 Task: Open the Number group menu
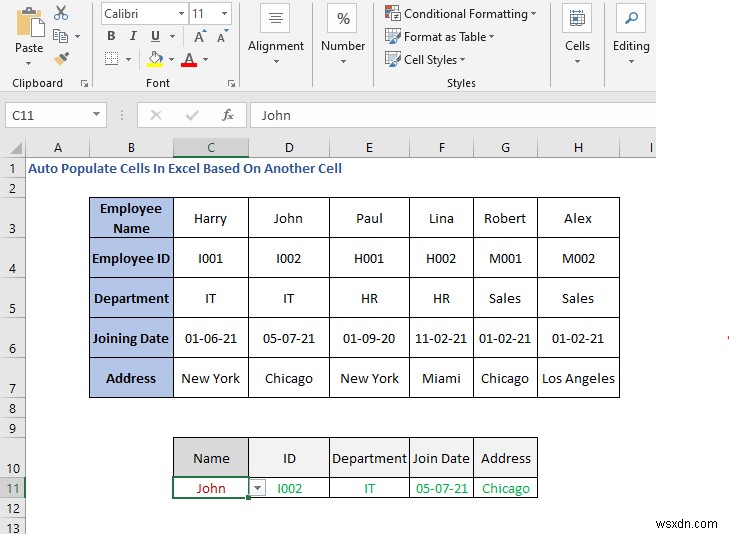point(343,35)
